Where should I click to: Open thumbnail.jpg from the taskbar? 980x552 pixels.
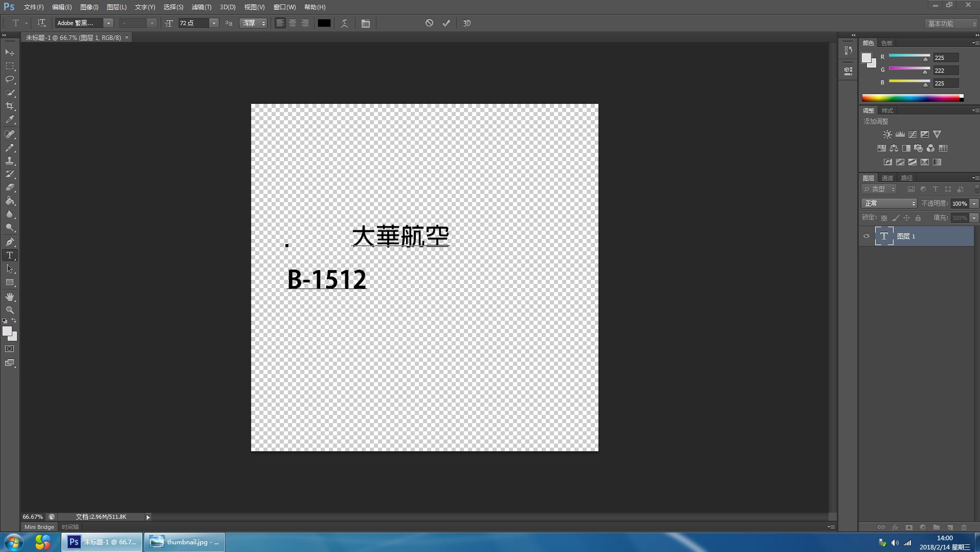pyautogui.click(x=184, y=542)
